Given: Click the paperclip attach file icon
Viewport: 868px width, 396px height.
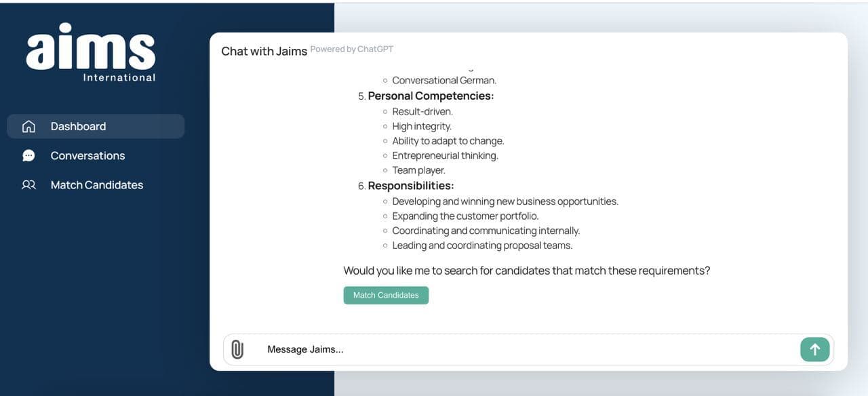Looking at the screenshot, I should click(x=237, y=349).
